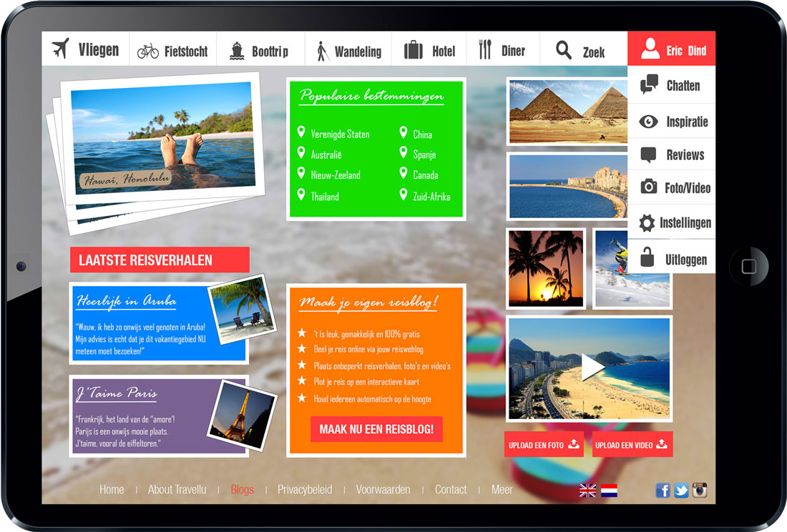Open the Hotel menu item
The height and width of the screenshot is (532, 787).
[430, 51]
